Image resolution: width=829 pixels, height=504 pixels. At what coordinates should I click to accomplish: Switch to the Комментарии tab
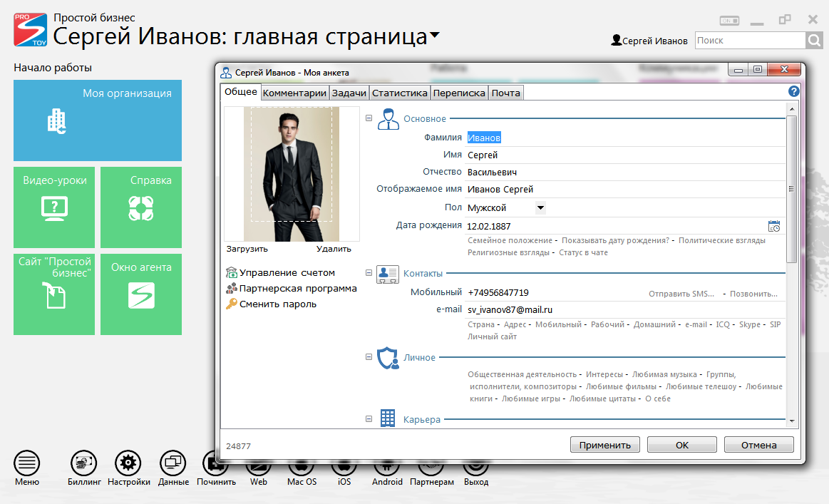click(x=294, y=93)
